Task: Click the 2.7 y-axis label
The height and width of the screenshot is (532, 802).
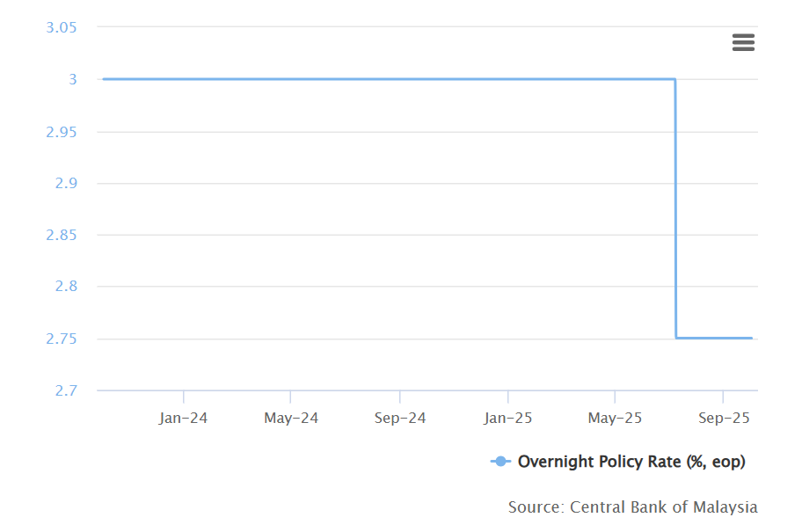Action: (x=65, y=390)
